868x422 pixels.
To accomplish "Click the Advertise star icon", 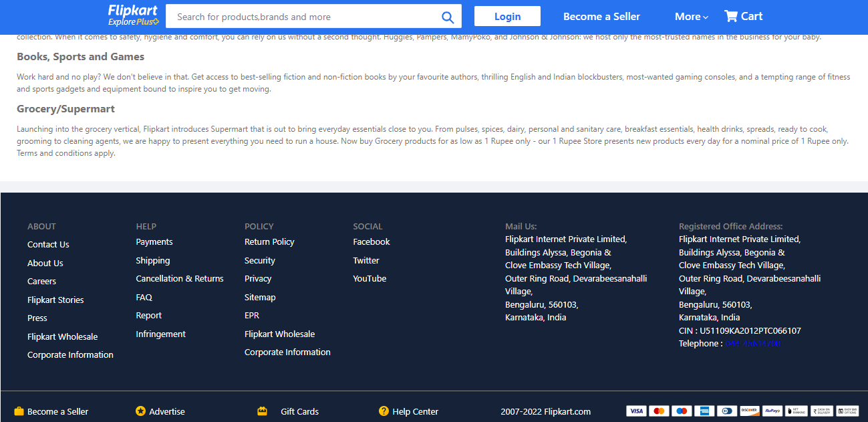I will click(x=140, y=411).
